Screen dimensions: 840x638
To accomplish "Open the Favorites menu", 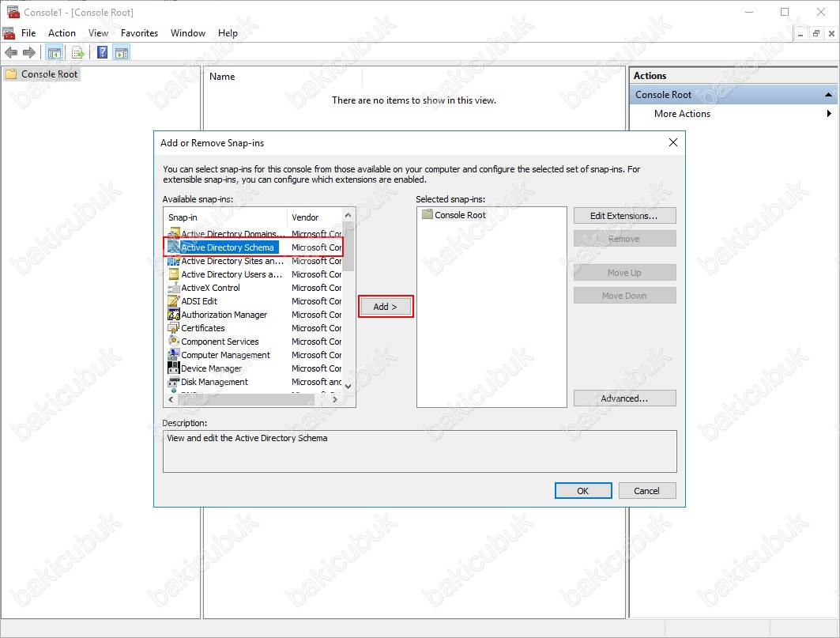I will pyautogui.click(x=139, y=33).
